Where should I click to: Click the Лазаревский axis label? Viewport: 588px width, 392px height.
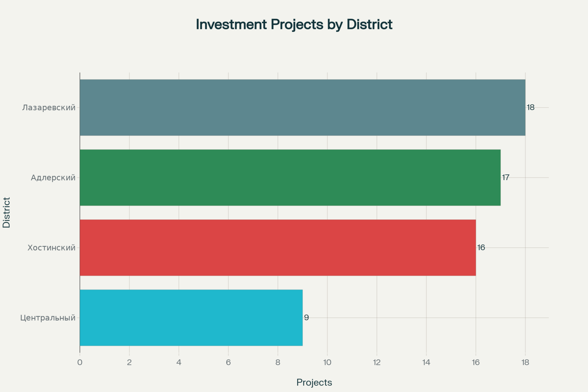[x=49, y=107]
